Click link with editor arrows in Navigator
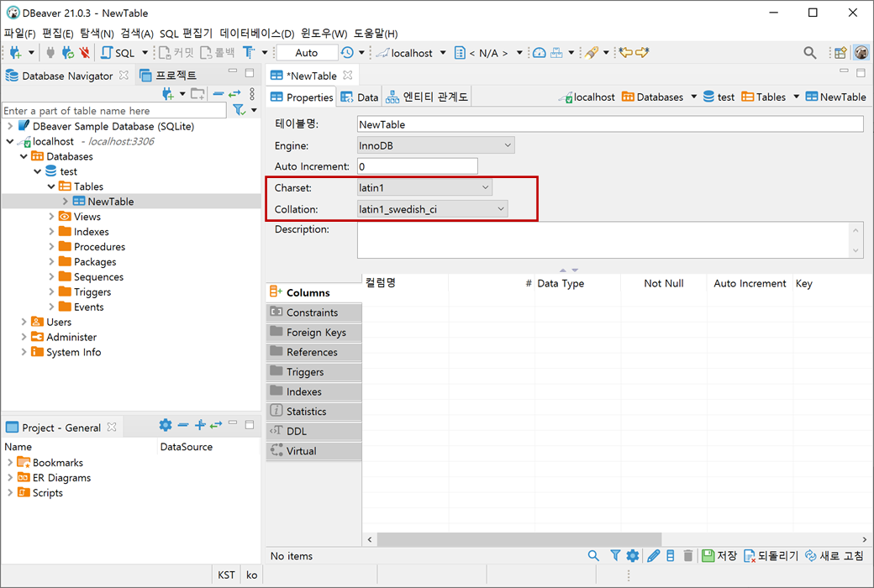The width and height of the screenshot is (874, 588). [234, 93]
